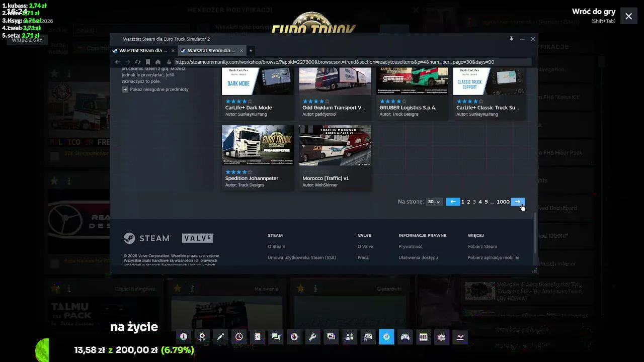Open the overlay guides book icon

[x=258, y=337]
